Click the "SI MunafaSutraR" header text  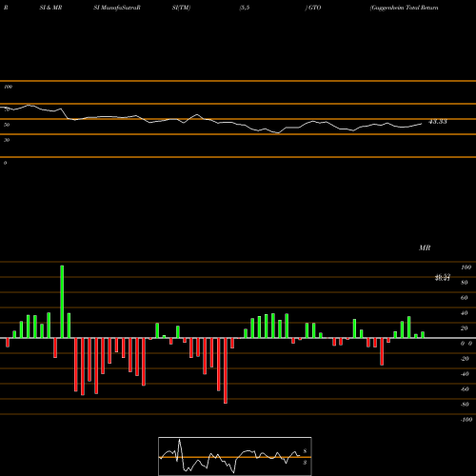point(117,8)
